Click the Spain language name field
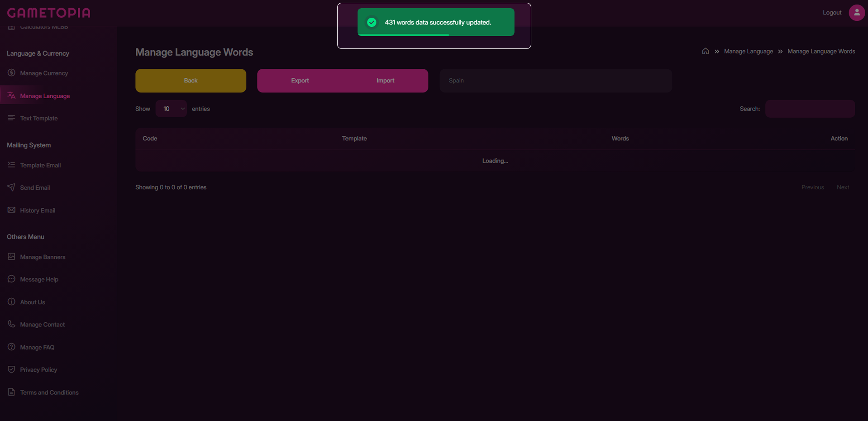 click(556, 81)
